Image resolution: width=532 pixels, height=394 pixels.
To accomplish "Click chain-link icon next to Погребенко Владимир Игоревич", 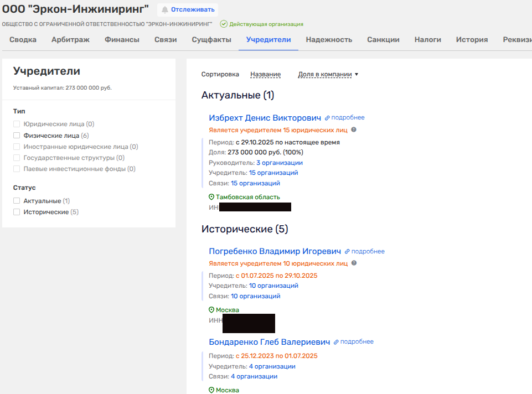I will point(347,251).
